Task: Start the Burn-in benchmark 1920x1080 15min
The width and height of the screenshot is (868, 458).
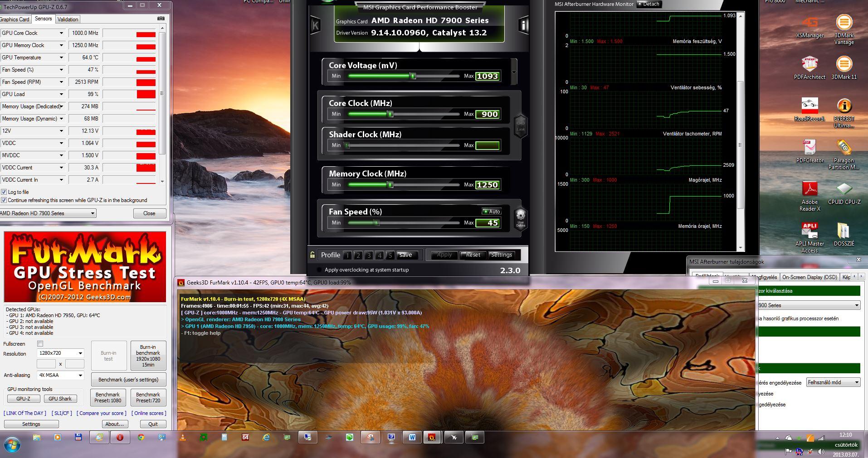Action: click(148, 356)
